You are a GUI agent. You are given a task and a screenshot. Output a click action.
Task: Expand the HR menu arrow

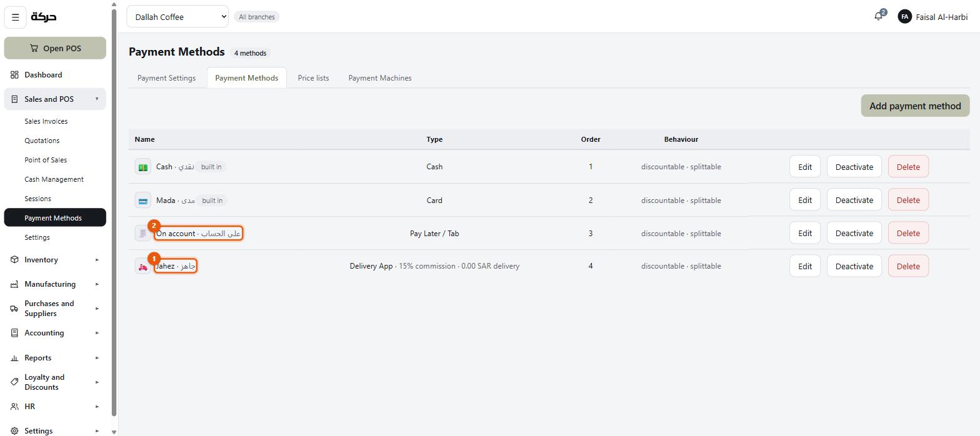pos(97,407)
